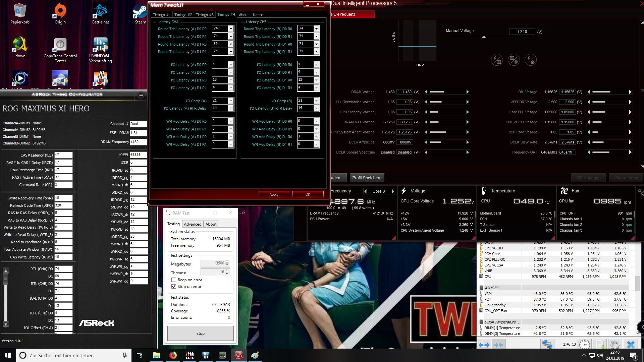Open WR Add Delay (A) D1 R0 dropdown

tap(230, 136)
